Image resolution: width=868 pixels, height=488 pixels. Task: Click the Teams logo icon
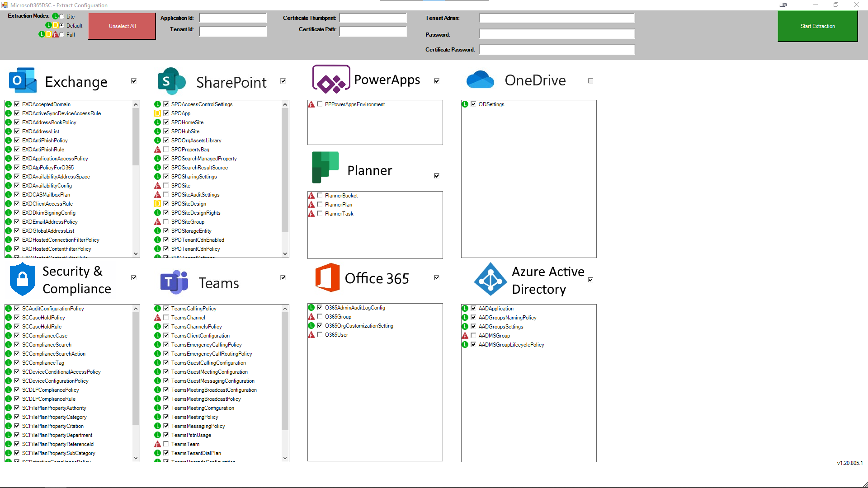(174, 282)
